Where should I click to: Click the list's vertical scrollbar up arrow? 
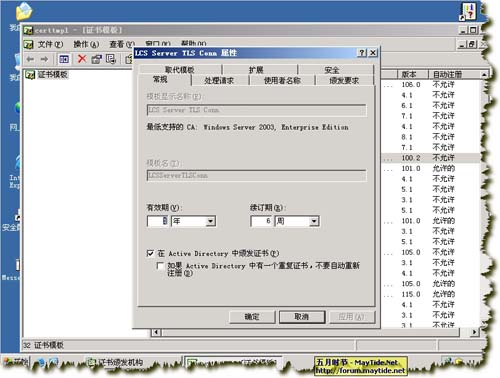pyautogui.click(x=484, y=74)
